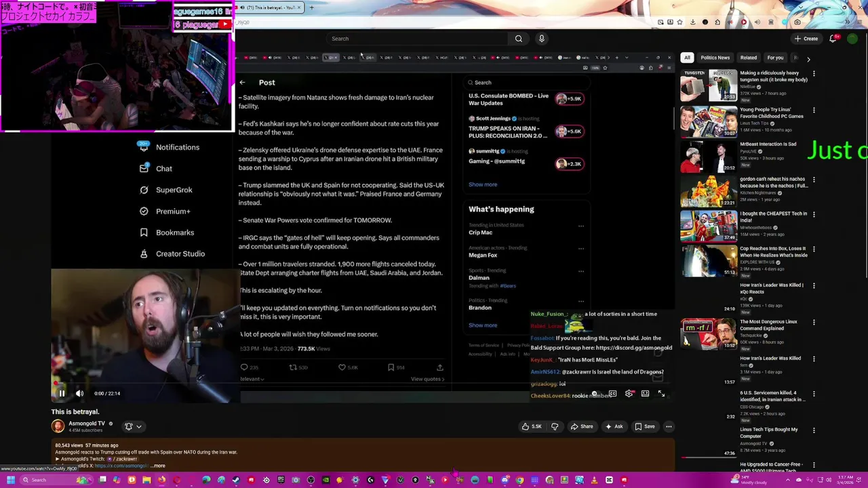Open Steam from the Windows taskbar
Image resolution: width=868 pixels, height=488 pixels.
(236, 480)
